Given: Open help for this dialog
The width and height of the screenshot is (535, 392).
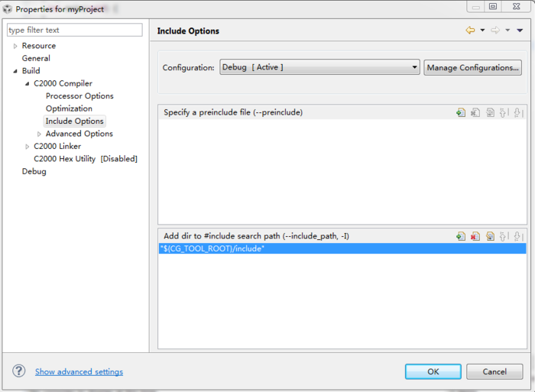Looking at the screenshot, I should click(x=19, y=371).
